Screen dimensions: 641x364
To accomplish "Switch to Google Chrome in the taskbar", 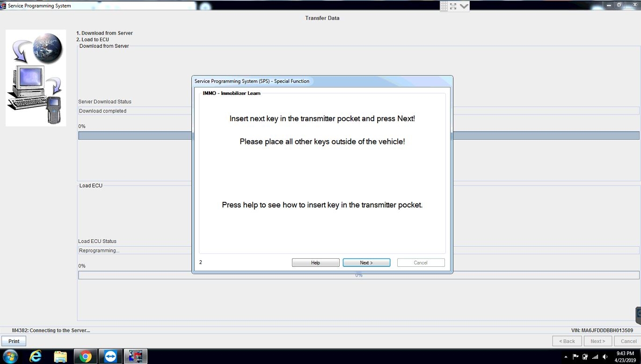I will tap(85, 357).
